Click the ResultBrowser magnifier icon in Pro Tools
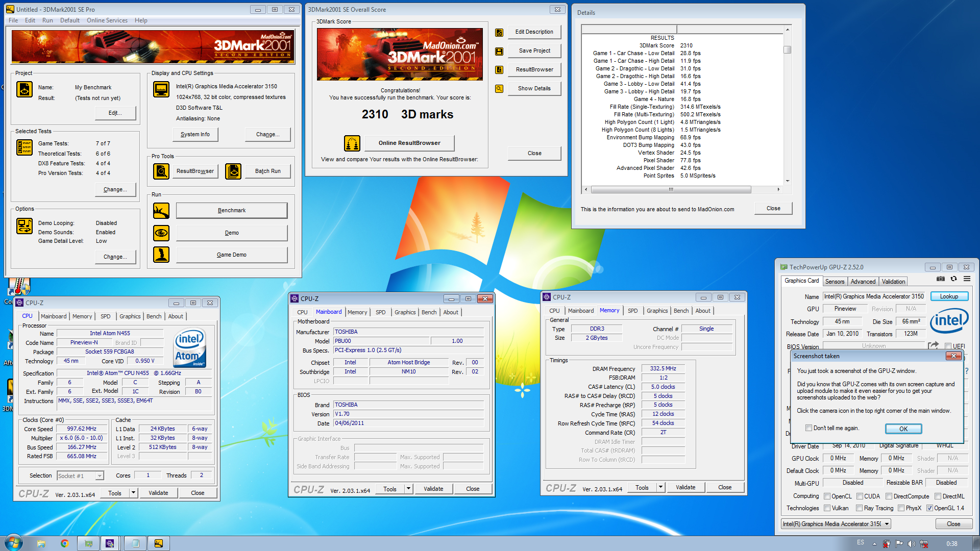 point(161,171)
